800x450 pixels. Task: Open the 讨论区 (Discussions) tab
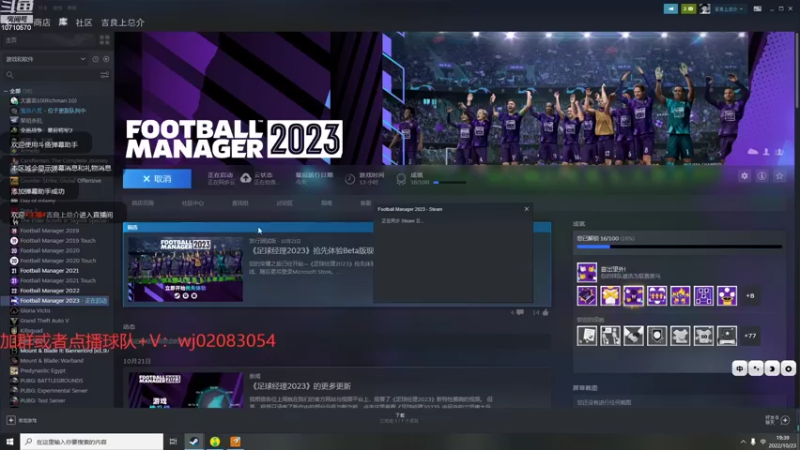pos(284,203)
